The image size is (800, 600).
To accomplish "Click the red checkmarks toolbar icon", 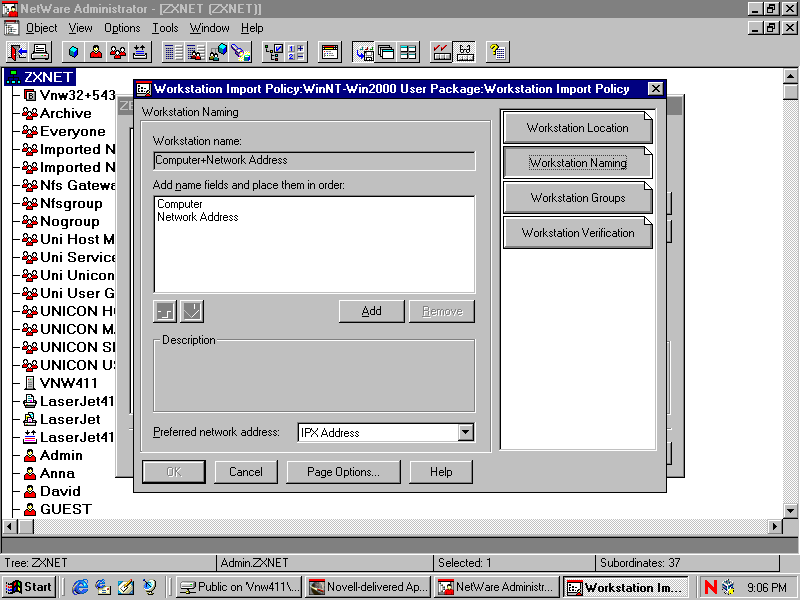I will pyautogui.click(x=442, y=52).
